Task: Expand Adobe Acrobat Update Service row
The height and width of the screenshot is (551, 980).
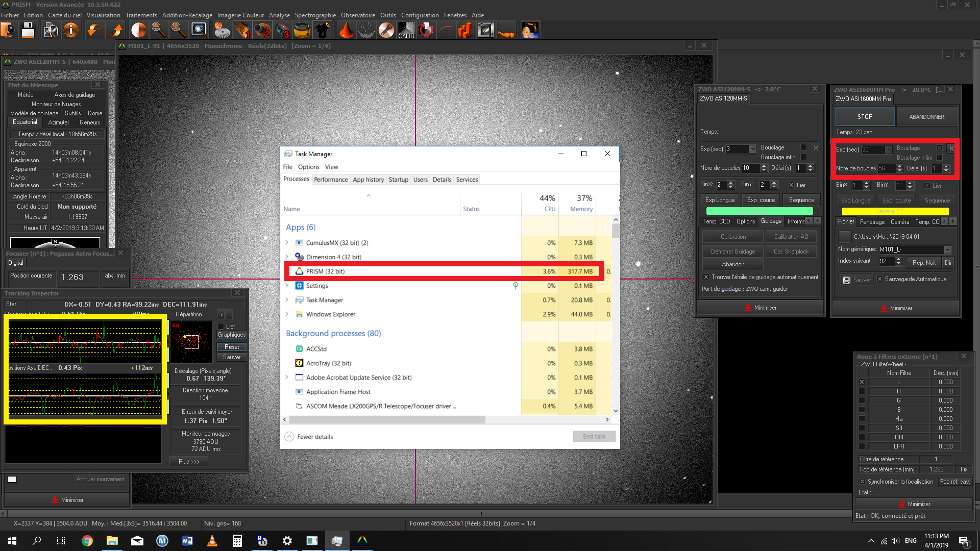Action: tap(287, 378)
